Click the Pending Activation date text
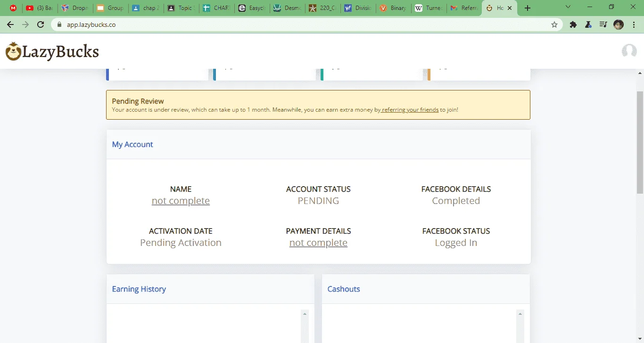The width and height of the screenshot is (644, 343). 181,243
